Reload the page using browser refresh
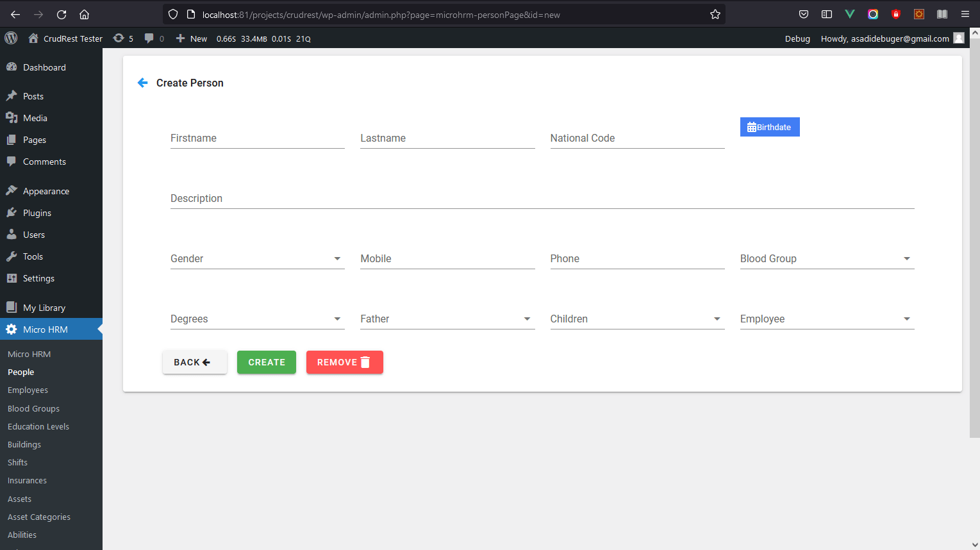Screen dimensions: 980x550 [x=62, y=14]
